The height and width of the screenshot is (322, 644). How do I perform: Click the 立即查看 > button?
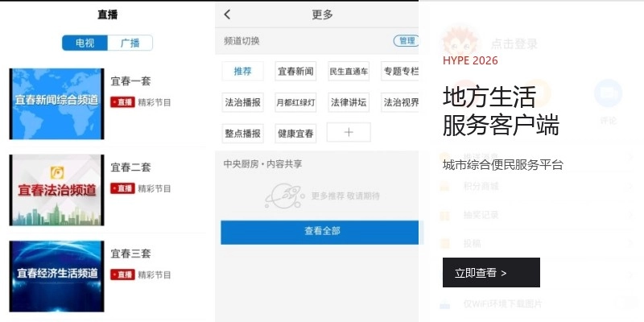[x=491, y=272]
